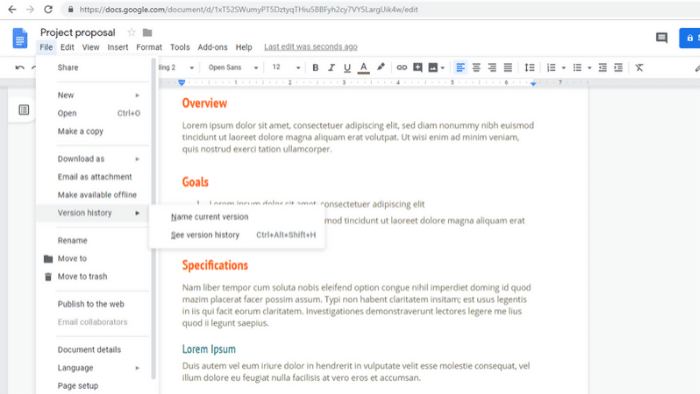
Task: Justify the text
Action: coord(508,68)
